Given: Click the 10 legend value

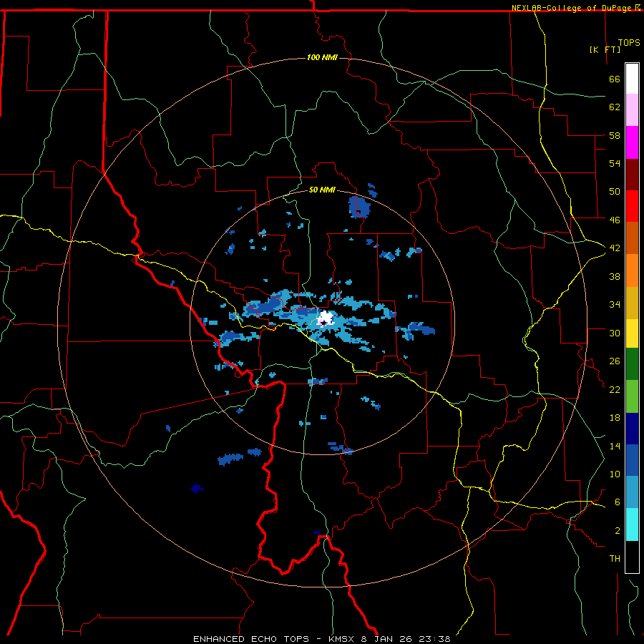Looking at the screenshot, I should [x=615, y=474].
